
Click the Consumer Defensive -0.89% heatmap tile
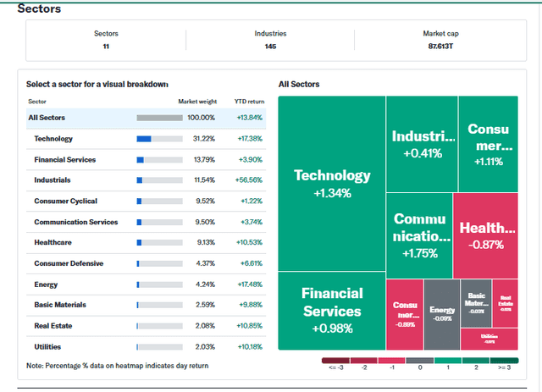click(x=405, y=315)
